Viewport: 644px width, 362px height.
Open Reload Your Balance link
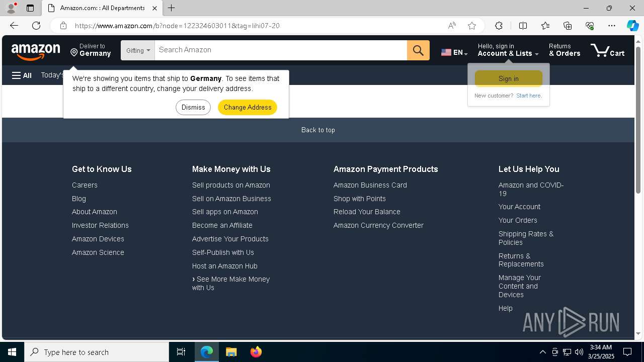pos(367,212)
